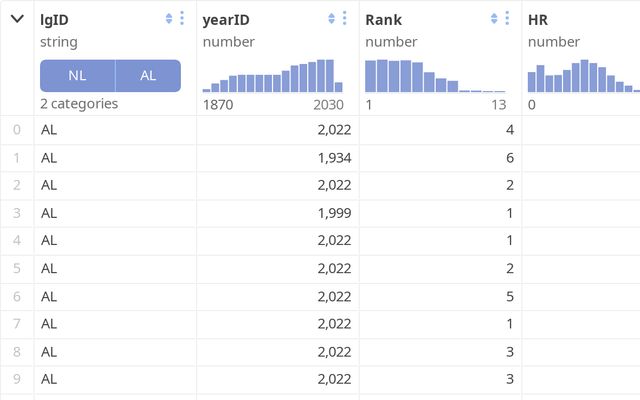Open the Rank column three-dot menu

point(508,19)
